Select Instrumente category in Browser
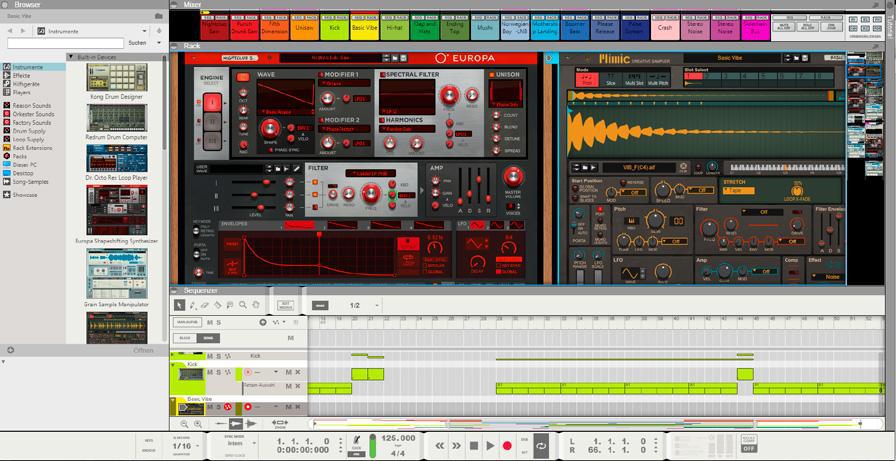This screenshot has width=896, height=461. point(33,67)
